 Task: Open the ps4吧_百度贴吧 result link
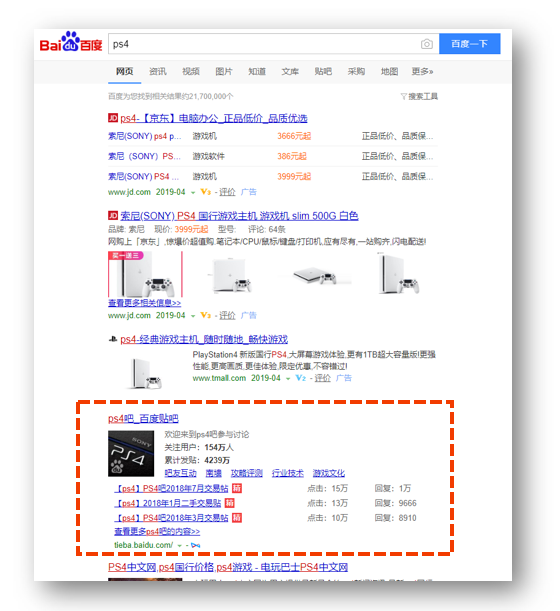tap(143, 419)
